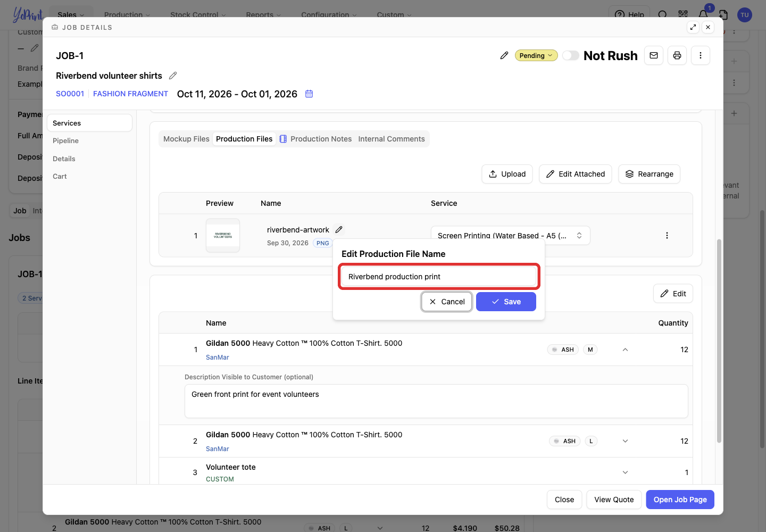This screenshot has width=766, height=532.
Task: Click Cancel in the rename popup
Action: click(x=447, y=302)
